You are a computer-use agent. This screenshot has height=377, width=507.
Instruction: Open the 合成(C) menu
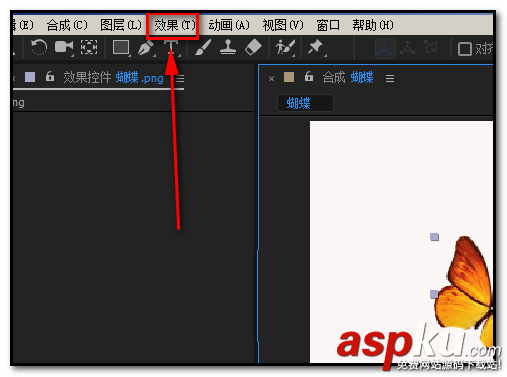click(67, 25)
